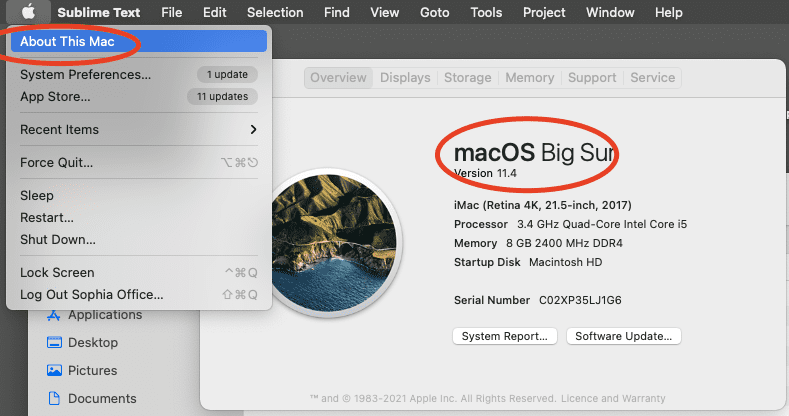789x416 pixels.
Task: Open the Sublime Text menu
Action: point(99,12)
